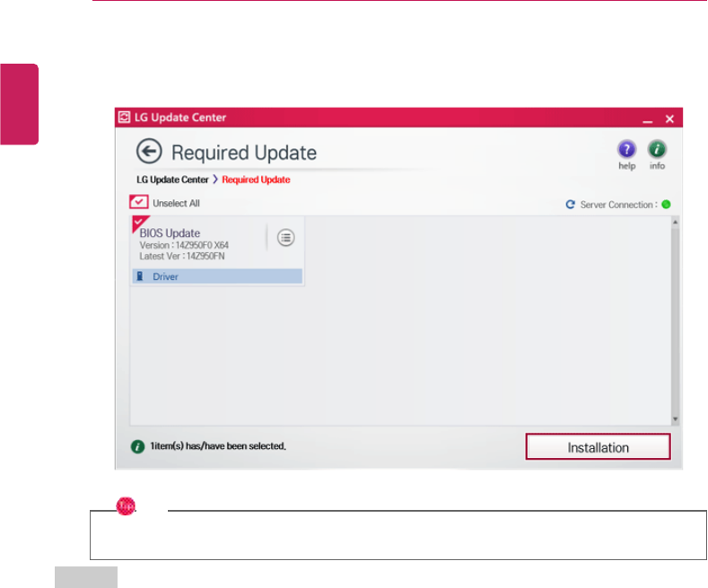
Task: Click the BIOS Update title text
Action: (170, 233)
